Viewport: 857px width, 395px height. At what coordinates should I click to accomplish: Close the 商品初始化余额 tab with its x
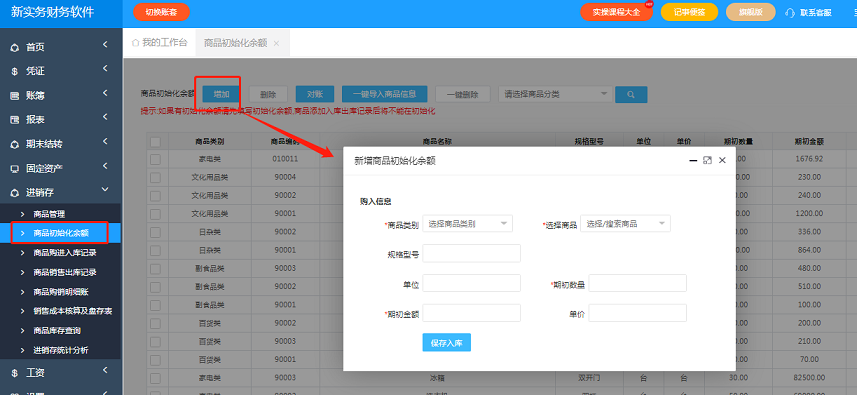coord(276,43)
